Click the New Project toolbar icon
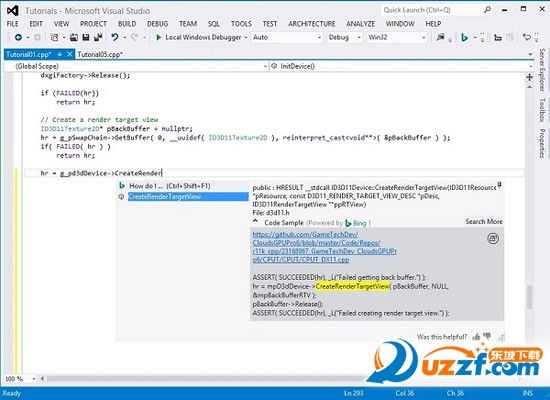 click(x=54, y=37)
